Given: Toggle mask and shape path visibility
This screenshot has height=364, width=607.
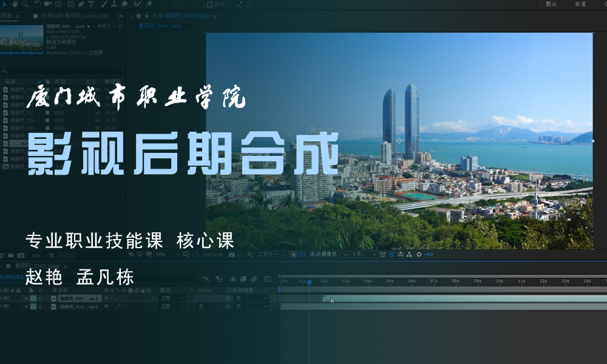Looking at the screenshot, I should (x=195, y=254).
